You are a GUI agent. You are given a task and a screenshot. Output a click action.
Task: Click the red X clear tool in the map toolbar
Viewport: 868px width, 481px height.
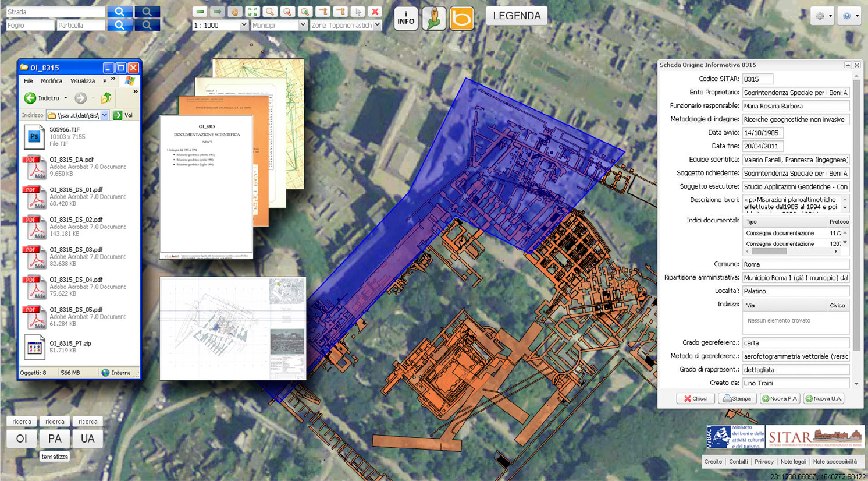[375, 12]
